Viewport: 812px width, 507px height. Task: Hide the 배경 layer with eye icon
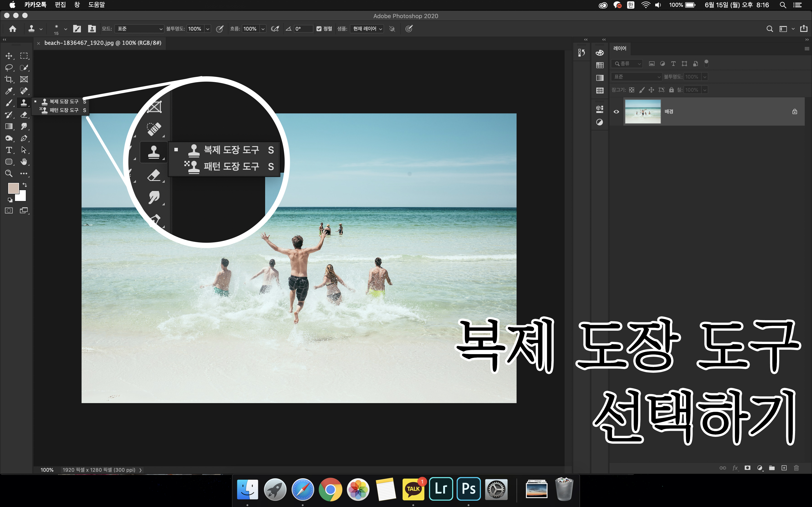[x=616, y=112]
